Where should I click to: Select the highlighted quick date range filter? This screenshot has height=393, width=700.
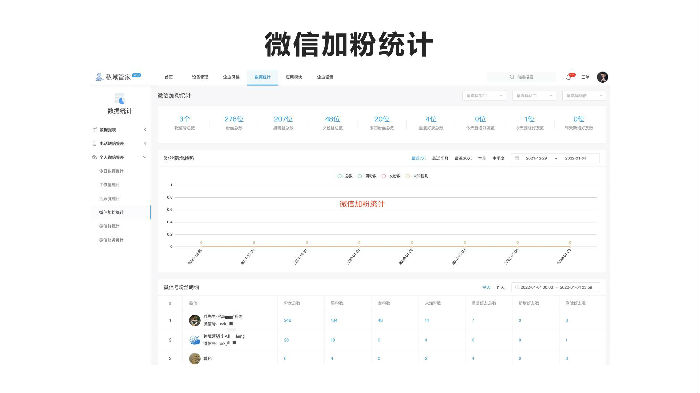418,158
